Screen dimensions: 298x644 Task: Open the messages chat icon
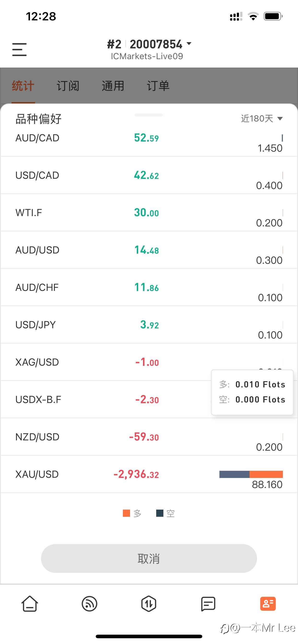point(208,604)
